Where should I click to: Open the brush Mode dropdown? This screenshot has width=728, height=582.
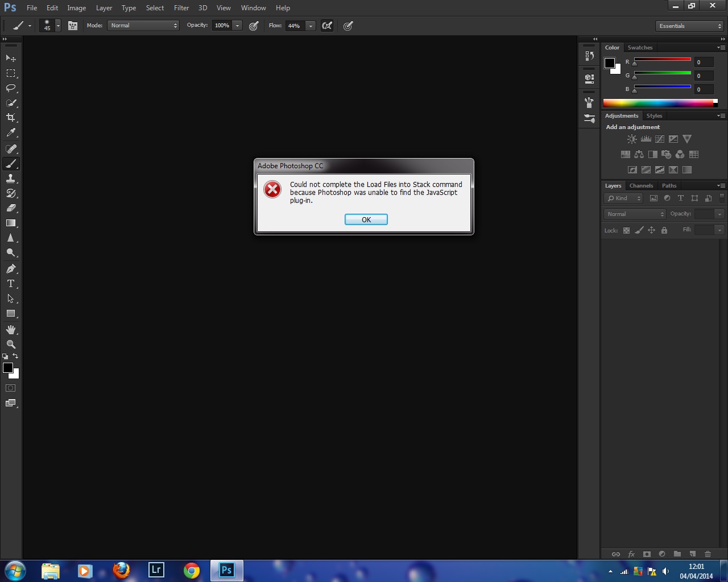[x=143, y=26]
